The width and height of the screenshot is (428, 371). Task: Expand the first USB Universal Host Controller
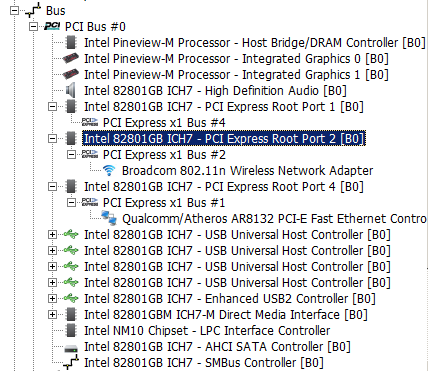52,235
